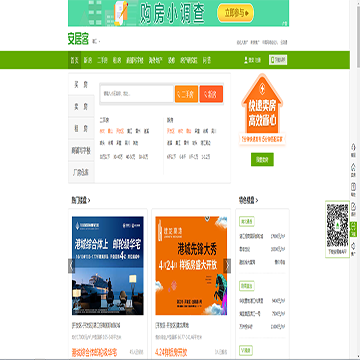Select the 厂房仓库 side tab
The width and height of the screenshot is (360, 360).
(81, 173)
